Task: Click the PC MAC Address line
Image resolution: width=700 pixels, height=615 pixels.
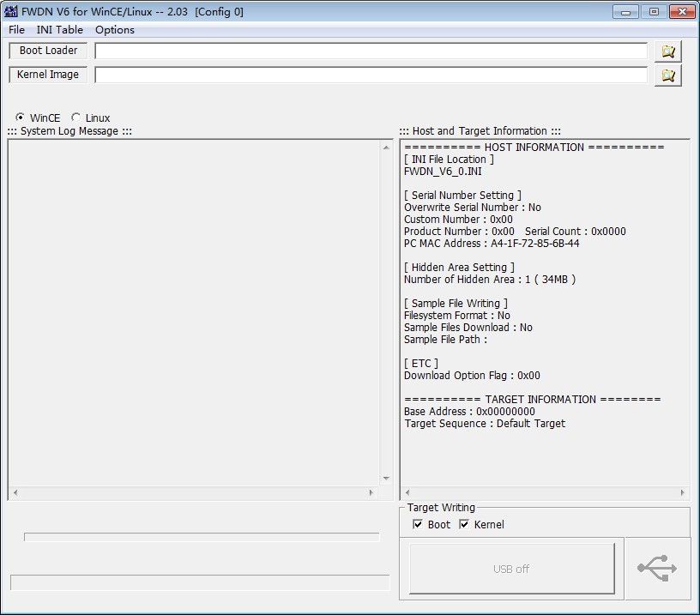Action: coord(492,244)
